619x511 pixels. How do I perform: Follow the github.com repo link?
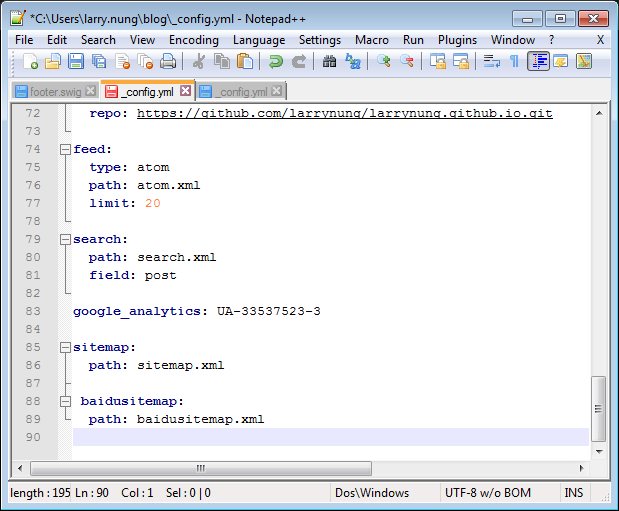pos(345,114)
